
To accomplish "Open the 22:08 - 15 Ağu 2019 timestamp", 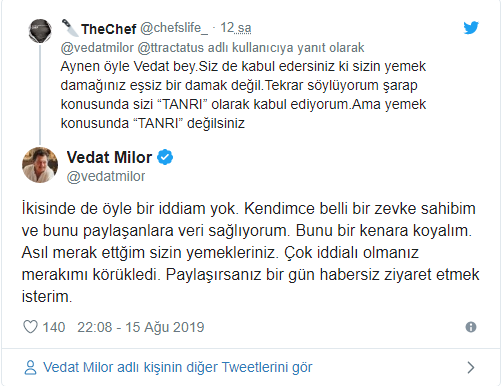I will pos(141,327).
